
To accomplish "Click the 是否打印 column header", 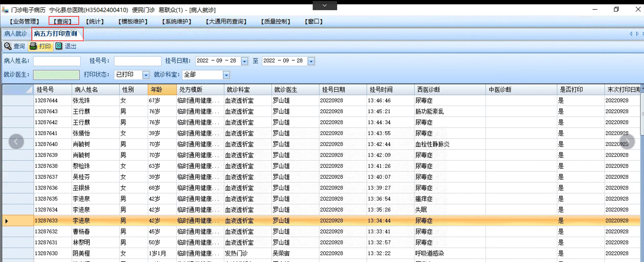I will tap(580, 90).
